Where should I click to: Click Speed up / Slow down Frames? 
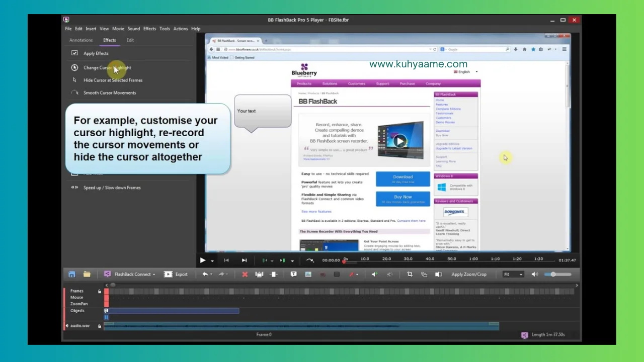(x=112, y=188)
